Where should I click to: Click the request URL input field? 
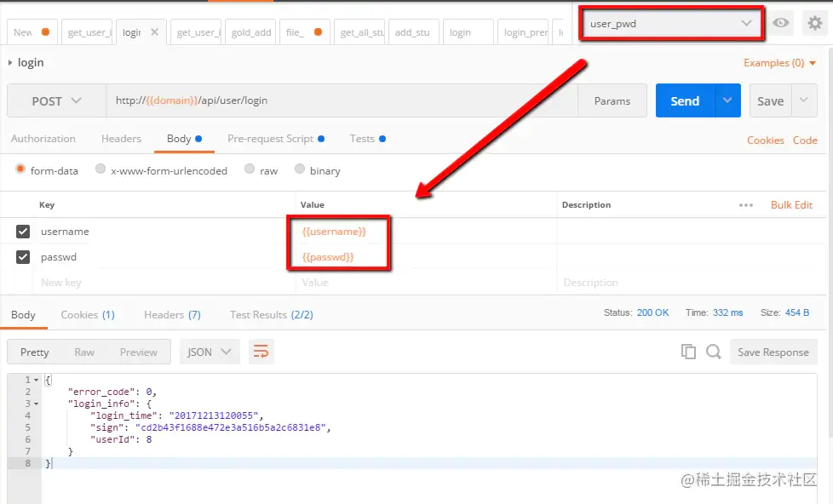tap(342, 101)
